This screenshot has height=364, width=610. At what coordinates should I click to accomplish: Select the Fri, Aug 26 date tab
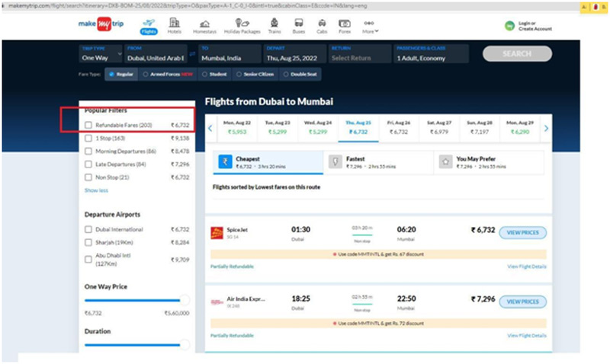pos(399,127)
